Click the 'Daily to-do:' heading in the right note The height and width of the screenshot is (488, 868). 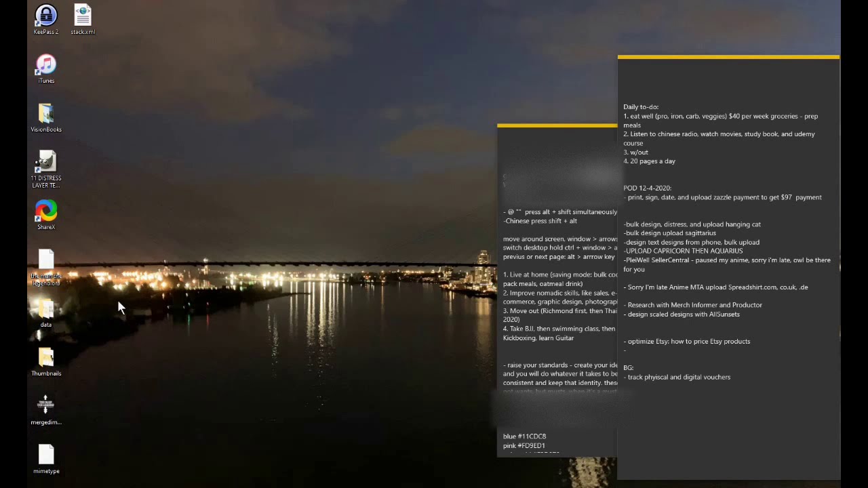coord(641,107)
